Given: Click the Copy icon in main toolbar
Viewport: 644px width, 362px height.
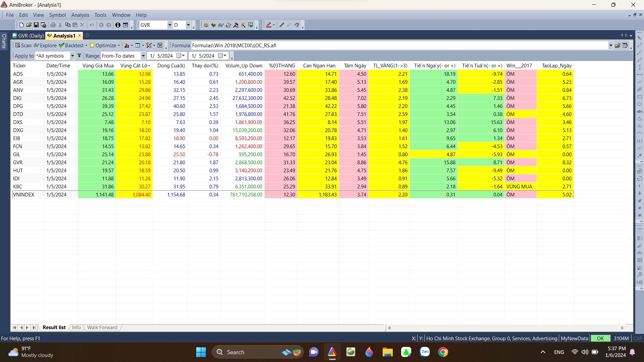Looking at the screenshot, I should point(67,25).
